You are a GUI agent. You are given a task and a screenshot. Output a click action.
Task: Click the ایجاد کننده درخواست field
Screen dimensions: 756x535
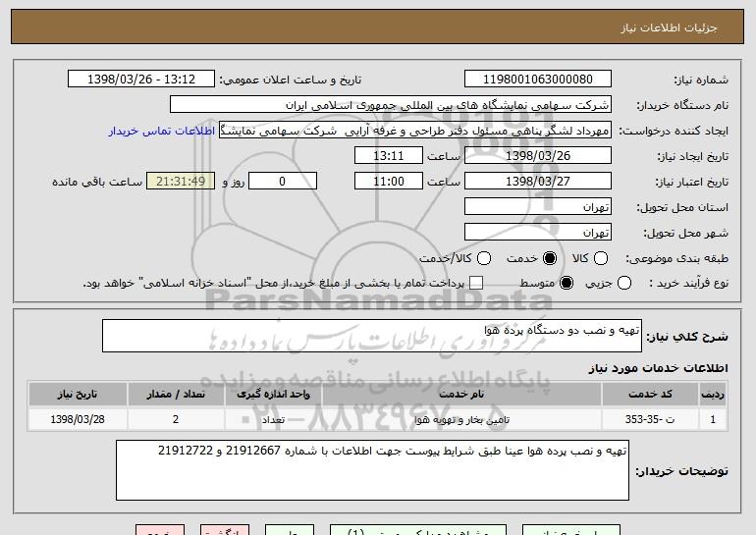pos(415,131)
